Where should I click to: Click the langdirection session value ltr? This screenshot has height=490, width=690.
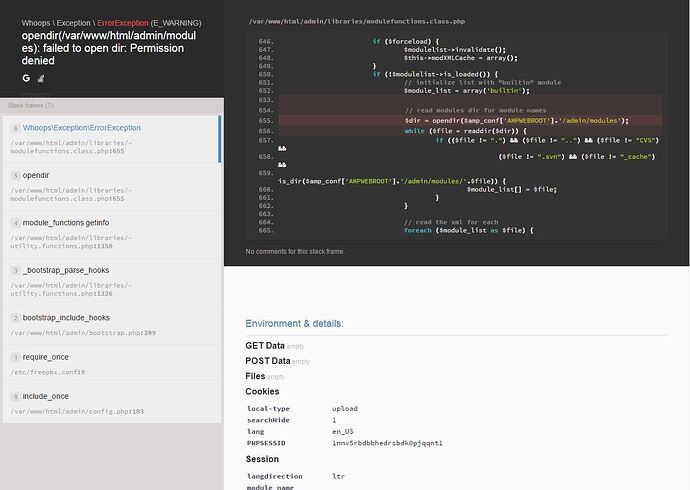[338, 476]
